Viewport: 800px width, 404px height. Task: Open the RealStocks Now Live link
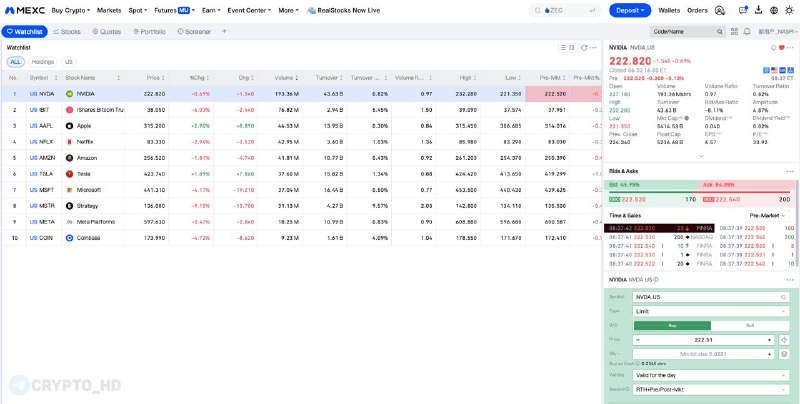pyautogui.click(x=343, y=10)
